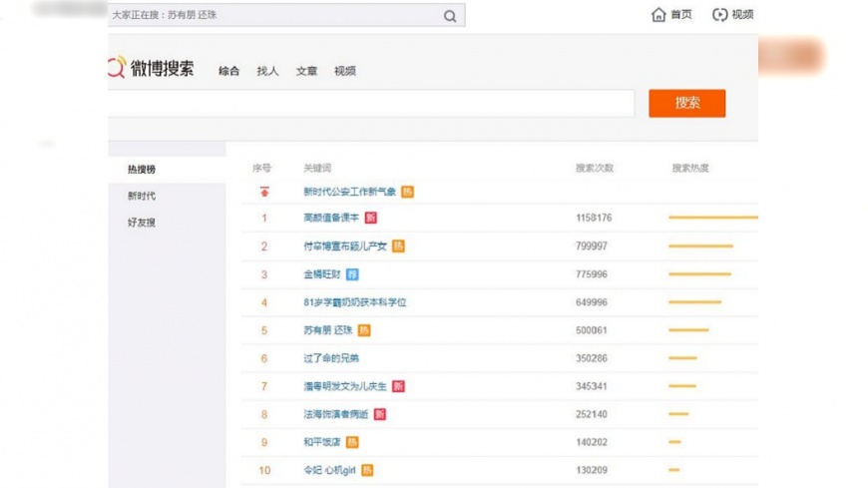Open 过了命的兄弟 hot search link
868x488 pixels.
(331, 358)
